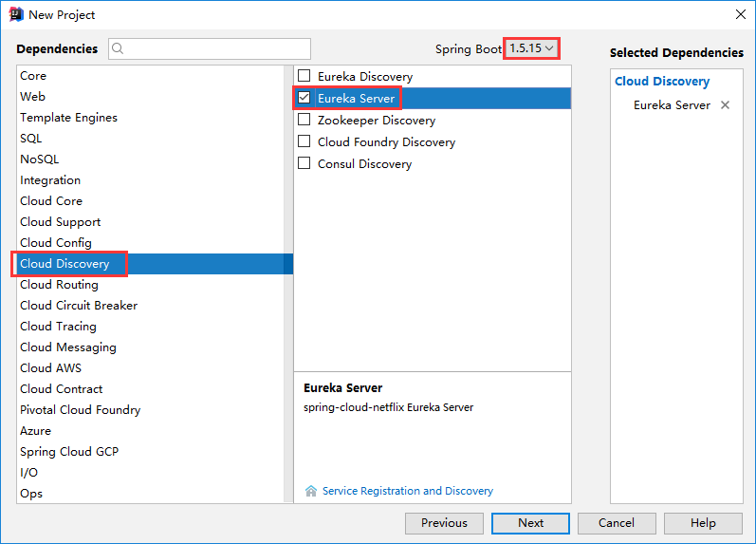Open the Integration category

[x=151, y=180]
